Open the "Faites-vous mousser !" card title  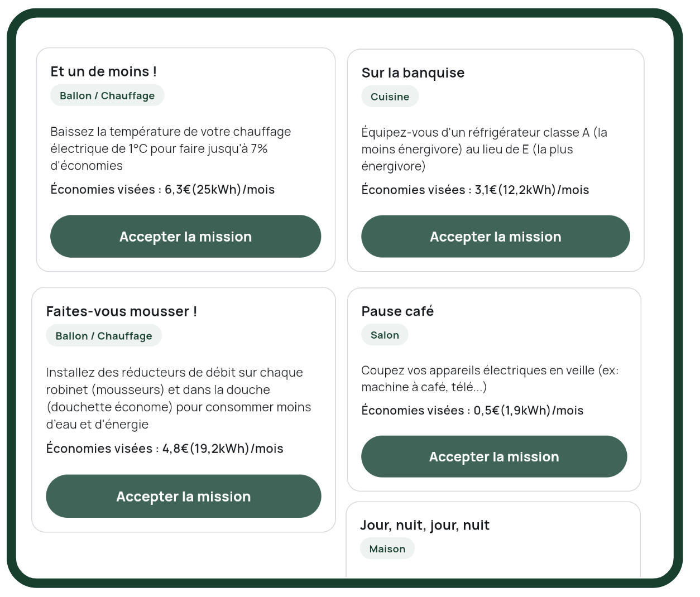[x=121, y=311]
